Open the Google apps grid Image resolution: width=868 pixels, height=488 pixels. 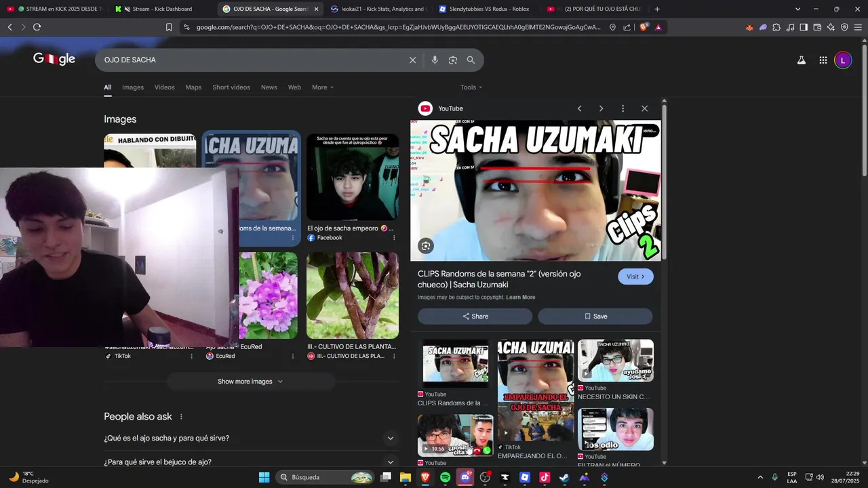[x=823, y=60]
